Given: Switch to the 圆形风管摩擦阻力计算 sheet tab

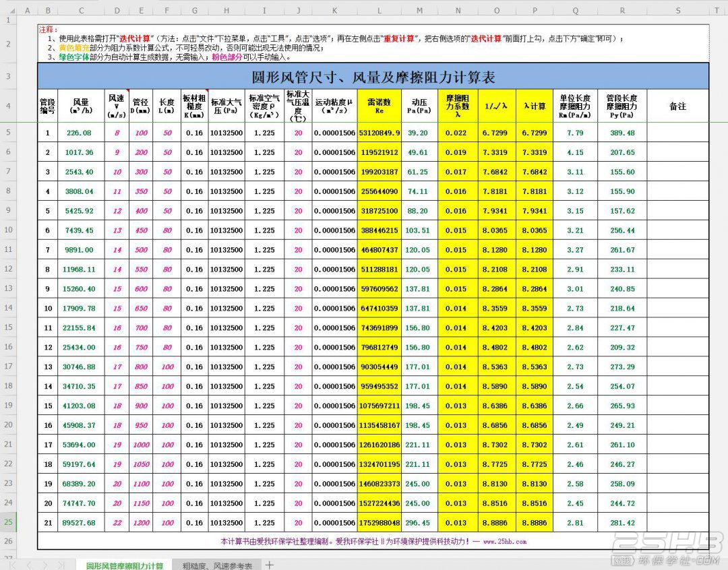Looking at the screenshot, I should tap(125, 565).
